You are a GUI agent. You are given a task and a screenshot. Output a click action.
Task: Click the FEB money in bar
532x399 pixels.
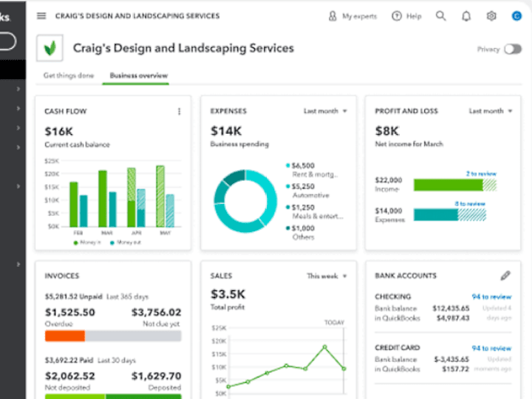(x=74, y=205)
